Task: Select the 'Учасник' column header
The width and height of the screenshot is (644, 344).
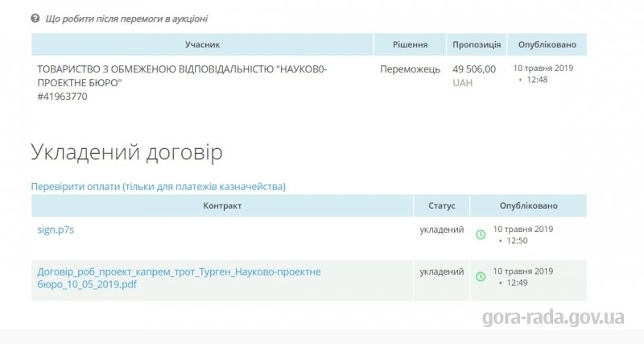Action: click(202, 44)
